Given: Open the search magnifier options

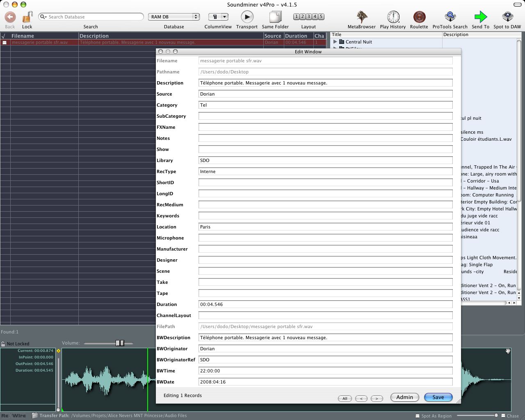Looking at the screenshot, I should click(x=43, y=17).
